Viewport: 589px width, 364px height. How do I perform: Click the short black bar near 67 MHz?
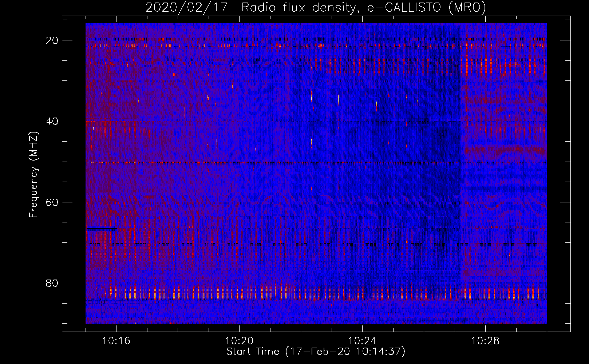tap(102, 229)
